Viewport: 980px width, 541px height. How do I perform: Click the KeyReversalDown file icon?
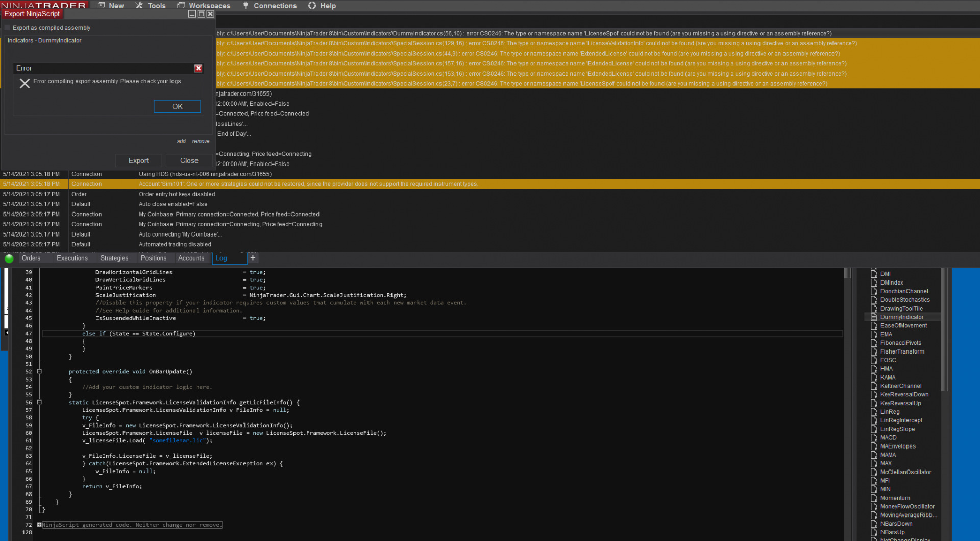[x=874, y=395]
